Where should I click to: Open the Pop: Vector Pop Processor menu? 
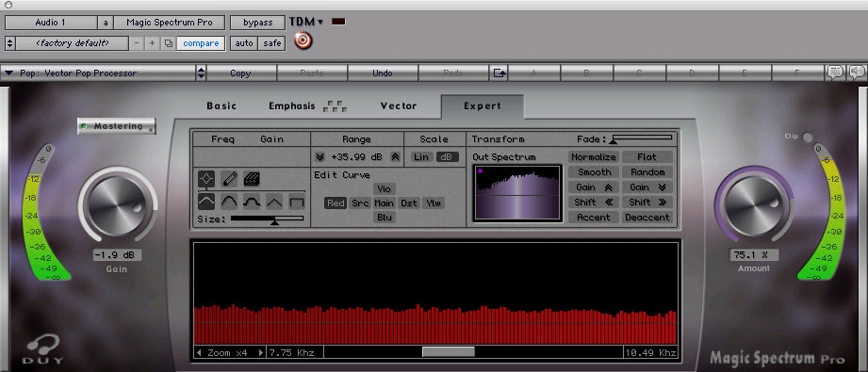(99, 73)
